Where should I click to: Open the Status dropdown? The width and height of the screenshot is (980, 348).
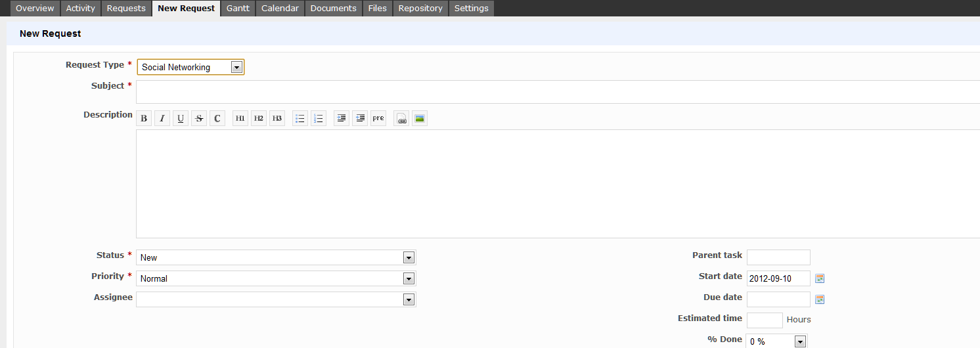pos(276,257)
